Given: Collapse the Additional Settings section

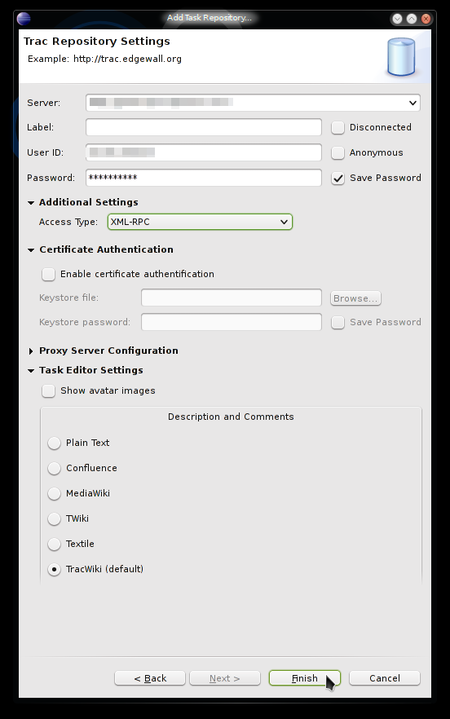Looking at the screenshot, I should point(31,203).
